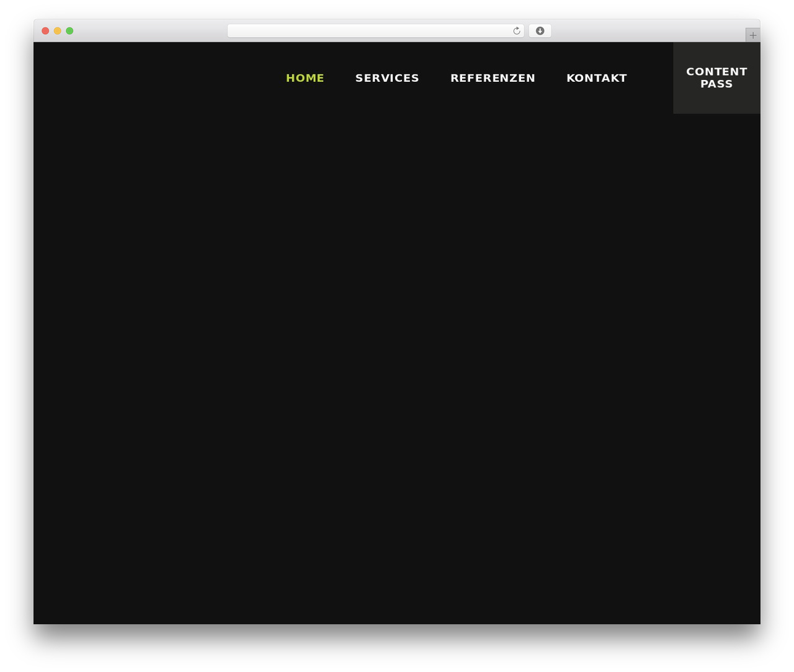The image size is (794, 672).
Task: Navigate to KONTAKT
Action: 597,78
